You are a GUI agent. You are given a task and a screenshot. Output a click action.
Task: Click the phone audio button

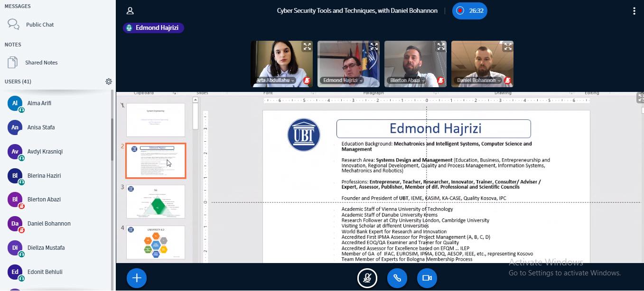click(x=397, y=278)
